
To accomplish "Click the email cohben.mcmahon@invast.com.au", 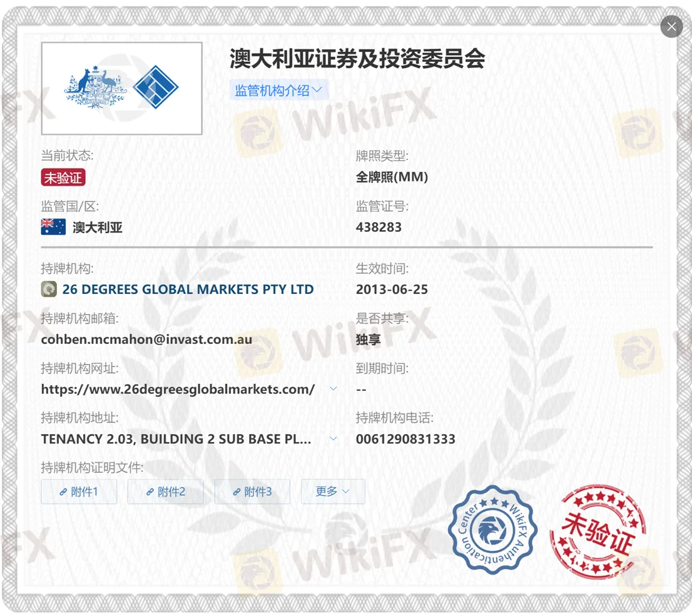I will tap(146, 340).
